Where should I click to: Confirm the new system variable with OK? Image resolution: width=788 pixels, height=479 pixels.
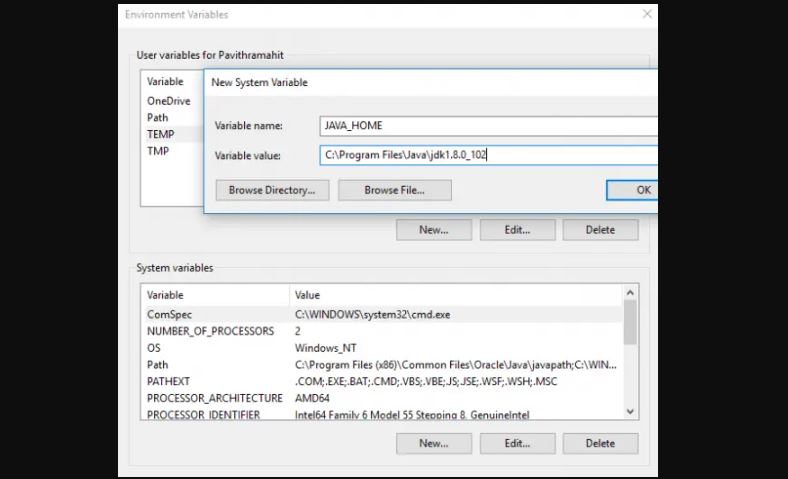(x=632, y=190)
